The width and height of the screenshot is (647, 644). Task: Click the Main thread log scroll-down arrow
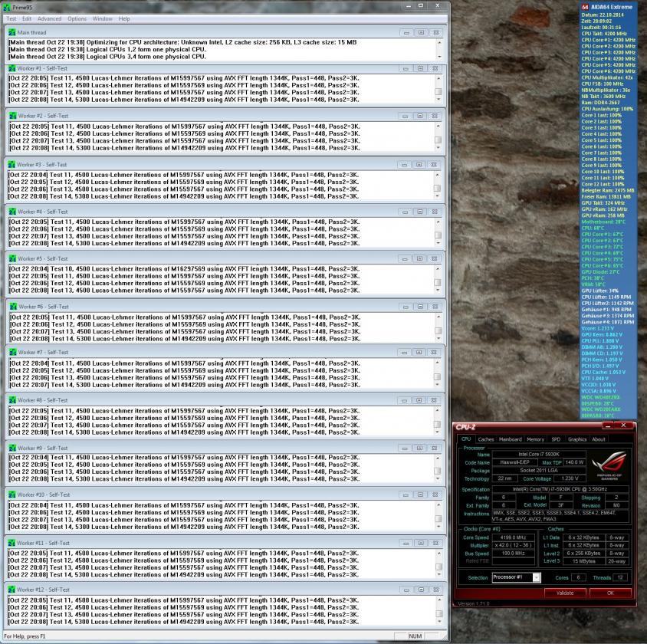(439, 57)
